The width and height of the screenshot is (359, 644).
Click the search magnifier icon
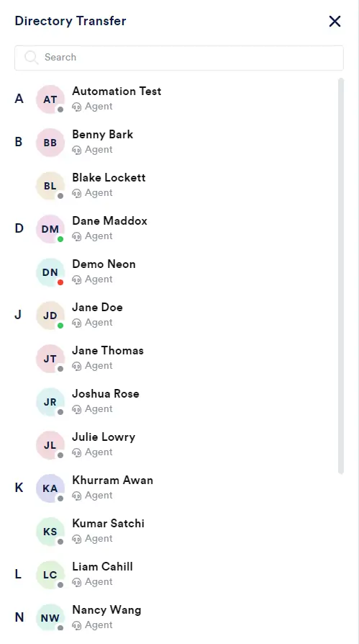click(x=32, y=58)
